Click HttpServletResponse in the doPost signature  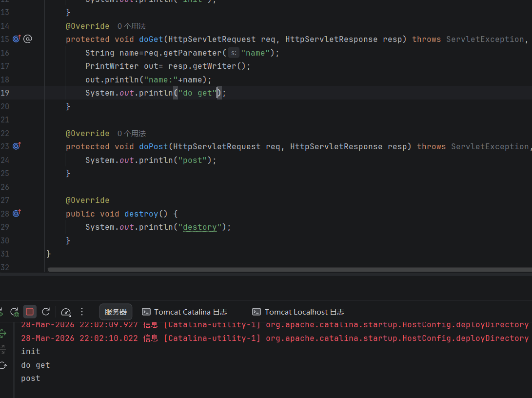(x=336, y=147)
